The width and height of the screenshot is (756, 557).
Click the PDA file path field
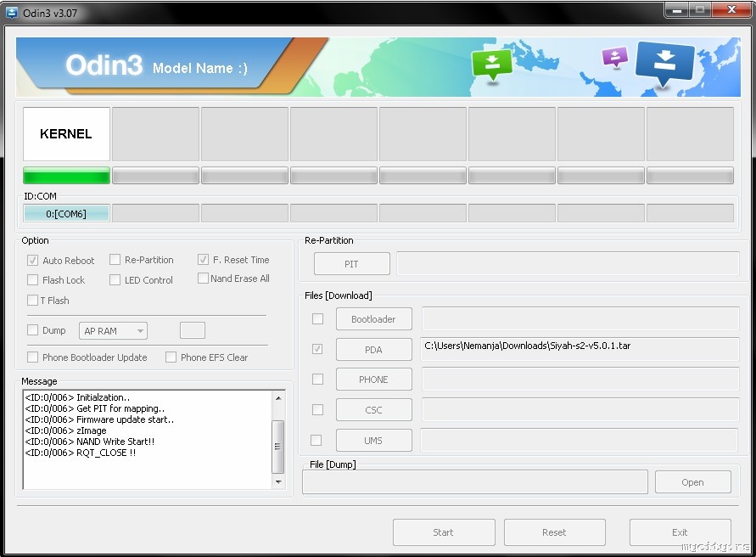pos(580,349)
